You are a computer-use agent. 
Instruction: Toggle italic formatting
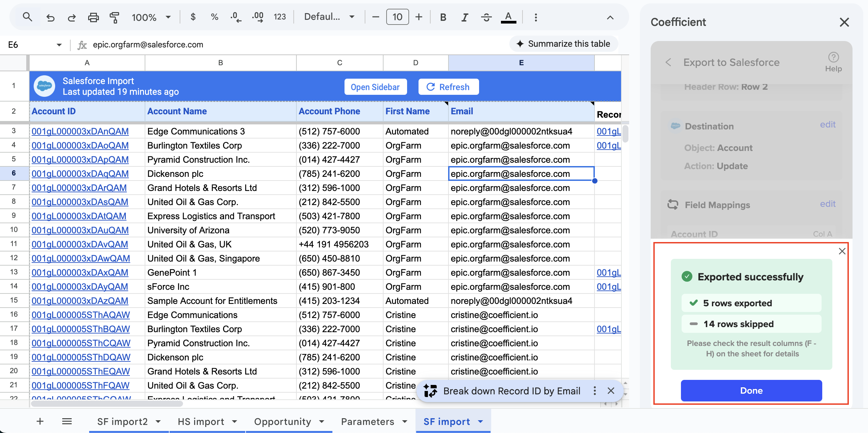pyautogui.click(x=464, y=17)
